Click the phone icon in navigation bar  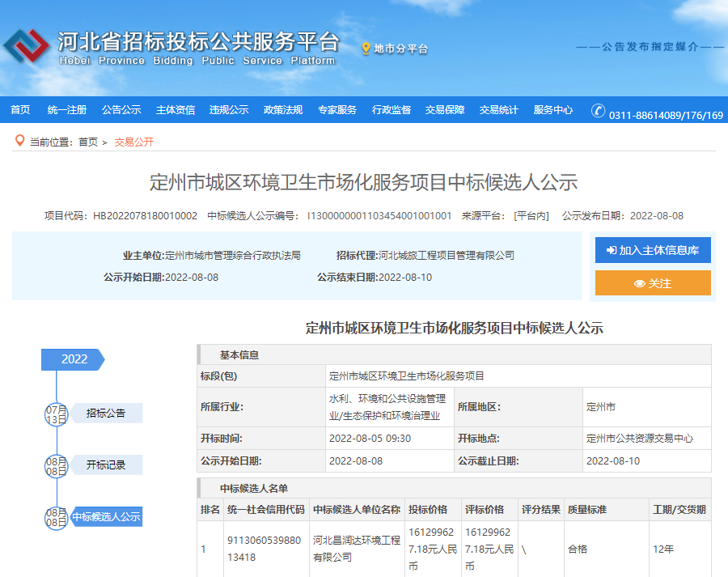(598, 111)
